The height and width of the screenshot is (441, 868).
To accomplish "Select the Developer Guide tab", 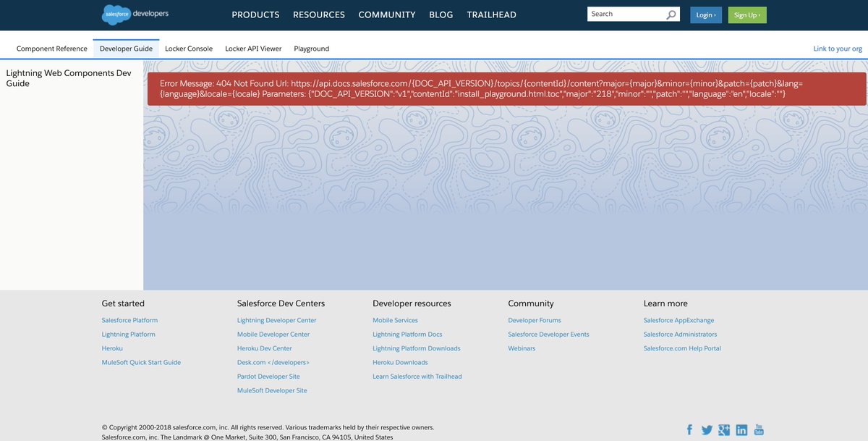I will pyautogui.click(x=126, y=49).
